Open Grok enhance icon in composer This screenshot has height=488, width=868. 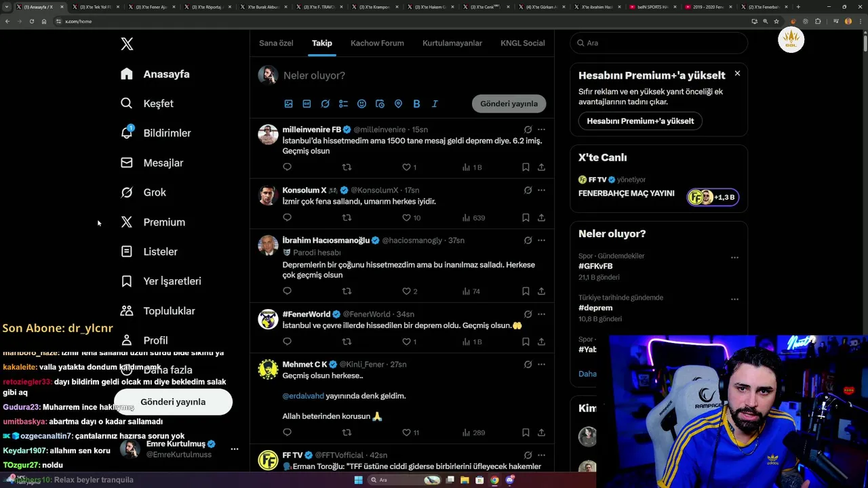click(325, 104)
